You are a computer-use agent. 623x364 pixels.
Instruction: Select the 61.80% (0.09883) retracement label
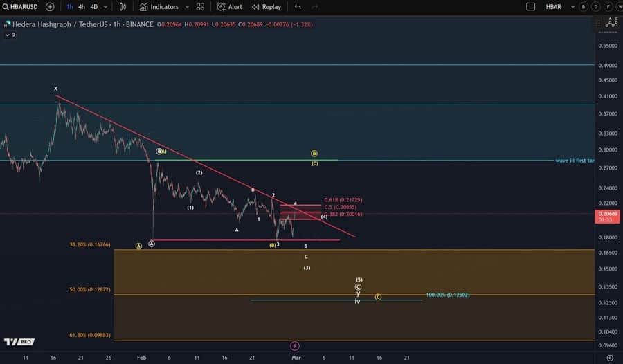click(90, 335)
